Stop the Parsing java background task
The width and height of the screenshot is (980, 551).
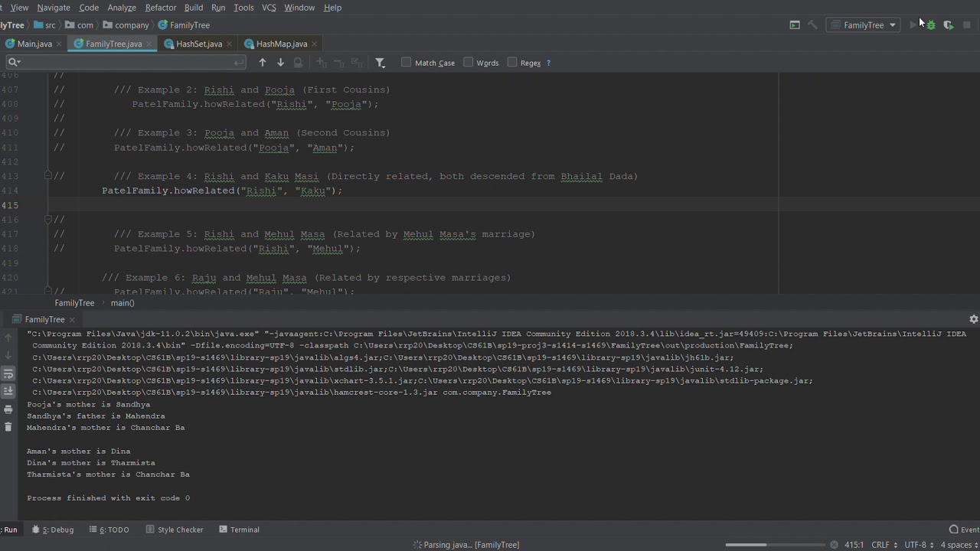click(x=834, y=545)
